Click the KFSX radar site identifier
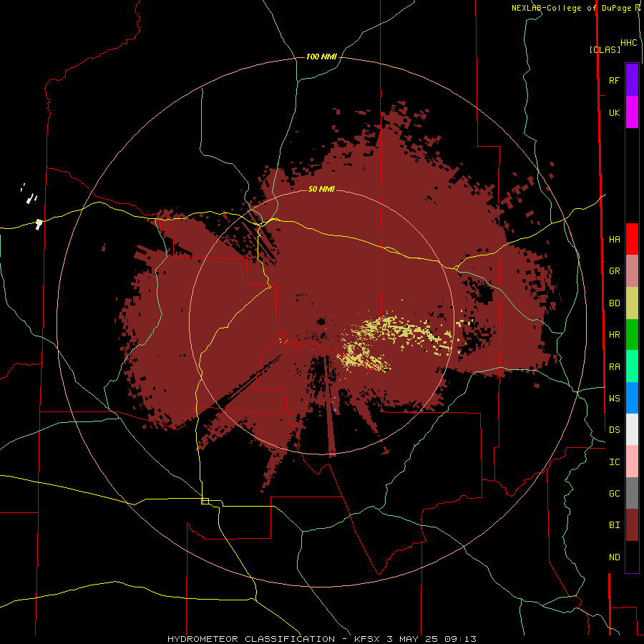The width and height of the screenshot is (644, 644). pyautogui.click(x=367, y=639)
